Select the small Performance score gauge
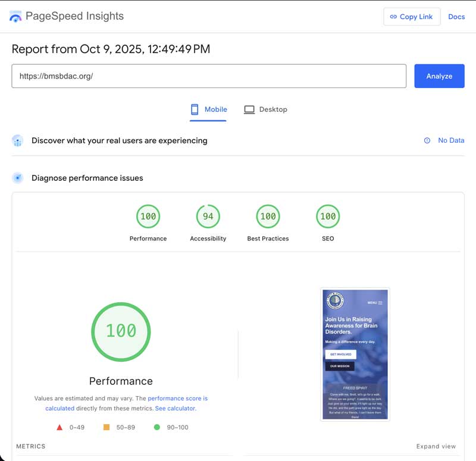The width and height of the screenshot is (476, 461). [148, 217]
